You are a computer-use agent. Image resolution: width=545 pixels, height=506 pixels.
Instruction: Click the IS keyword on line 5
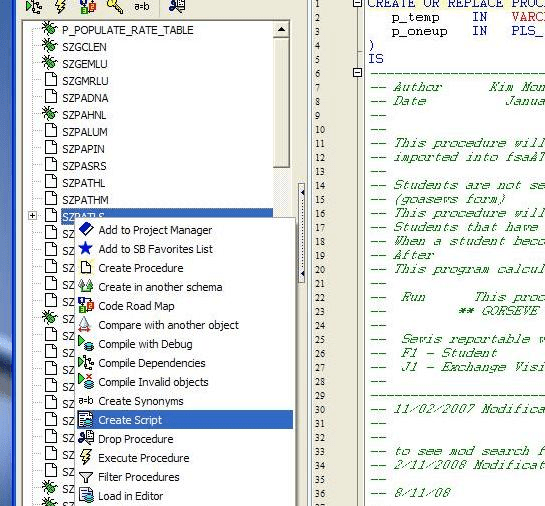click(376, 59)
